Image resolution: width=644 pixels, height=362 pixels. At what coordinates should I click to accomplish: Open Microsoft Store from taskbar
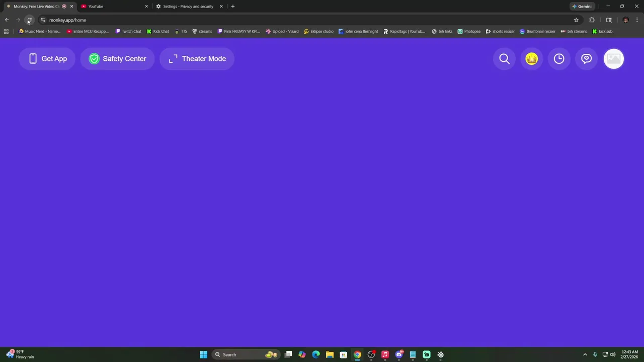click(343, 354)
